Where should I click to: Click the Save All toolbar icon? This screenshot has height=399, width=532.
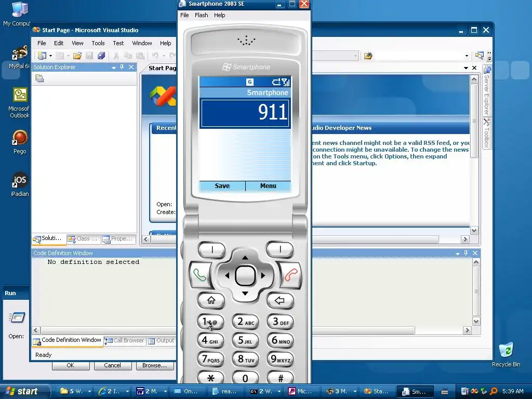click(x=101, y=56)
